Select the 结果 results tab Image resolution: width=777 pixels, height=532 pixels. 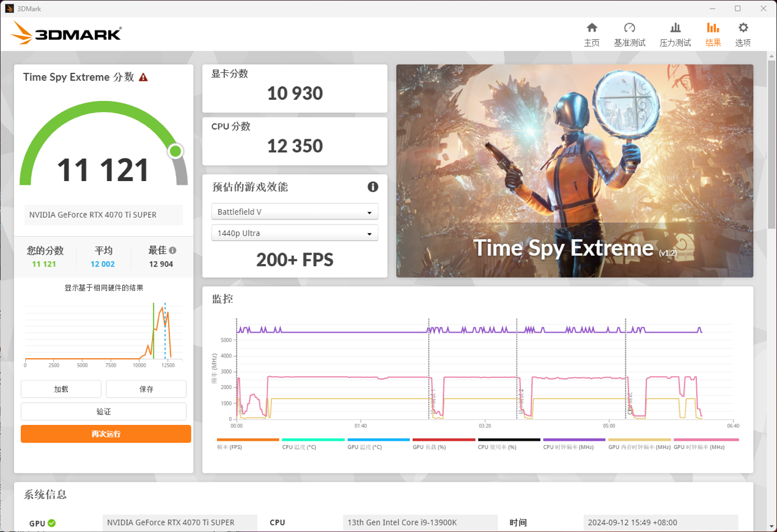pos(713,35)
